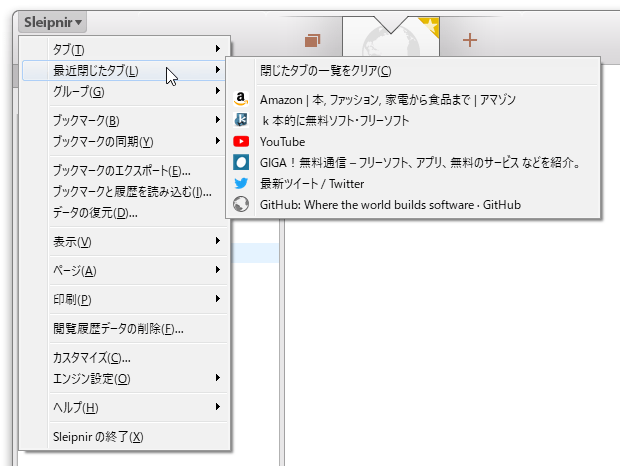620x466 pixels.
Task: Choose データの復元(D)...
Action: point(125,213)
